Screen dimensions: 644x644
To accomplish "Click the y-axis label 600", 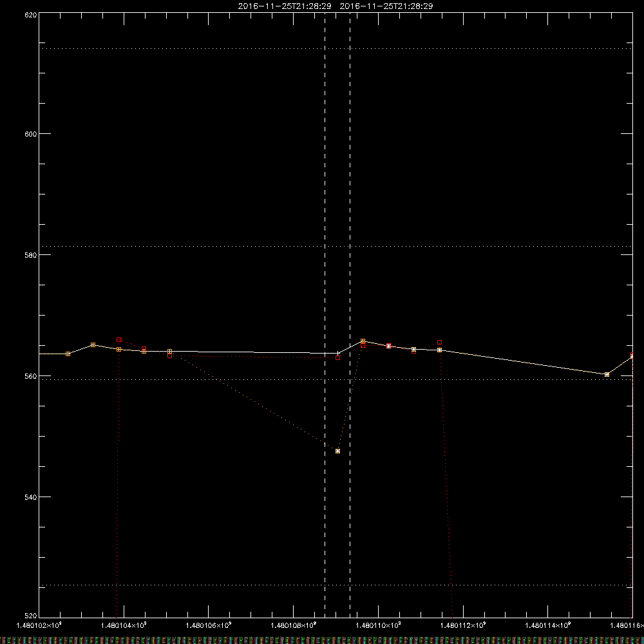I will point(31,134).
